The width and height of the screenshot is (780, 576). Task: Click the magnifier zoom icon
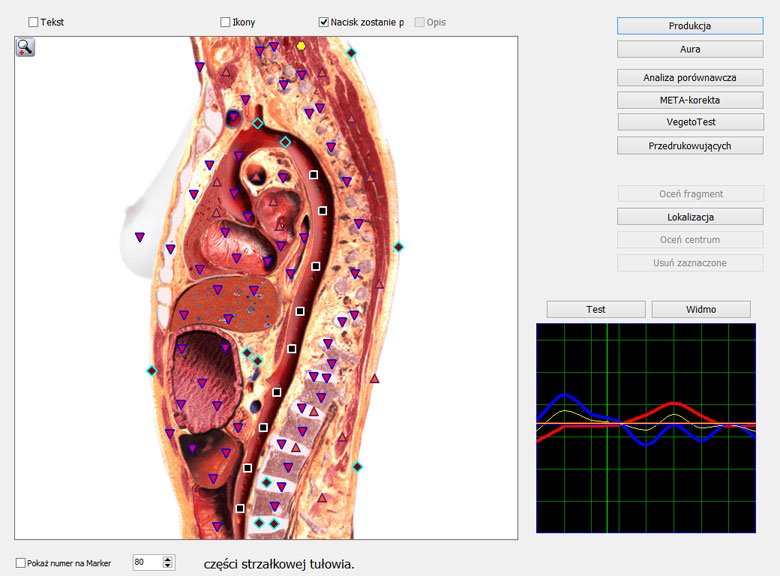coord(25,47)
